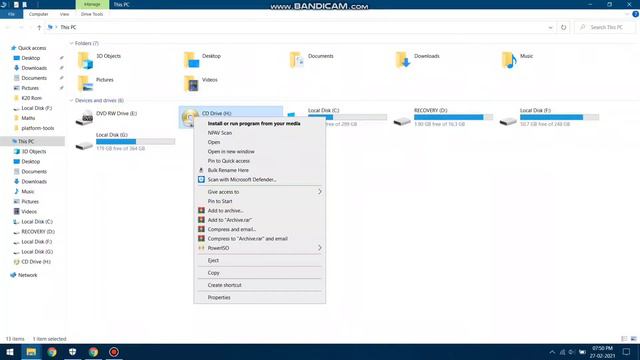Screen dimensions: 640x360
Task: Select the DVD RW Drive (E:) icon
Action: tap(84, 118)
